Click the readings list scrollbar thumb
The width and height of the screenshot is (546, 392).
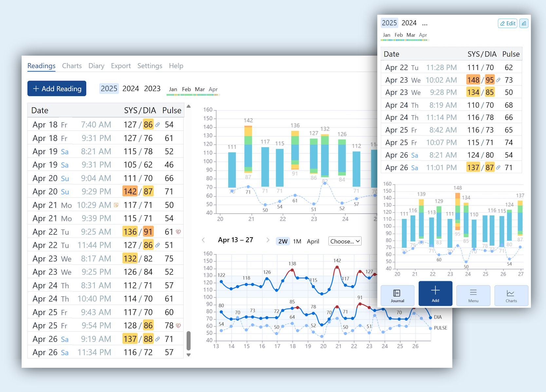[188, 341]
